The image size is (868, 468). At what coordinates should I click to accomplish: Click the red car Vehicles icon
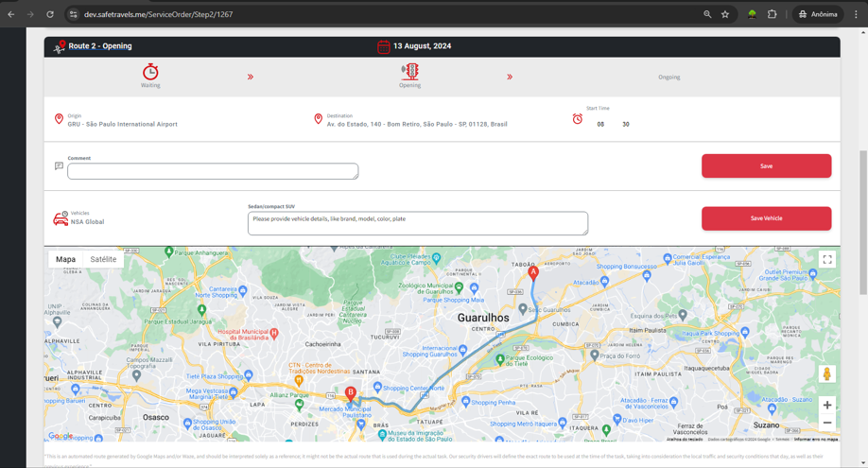click(61, 218)
